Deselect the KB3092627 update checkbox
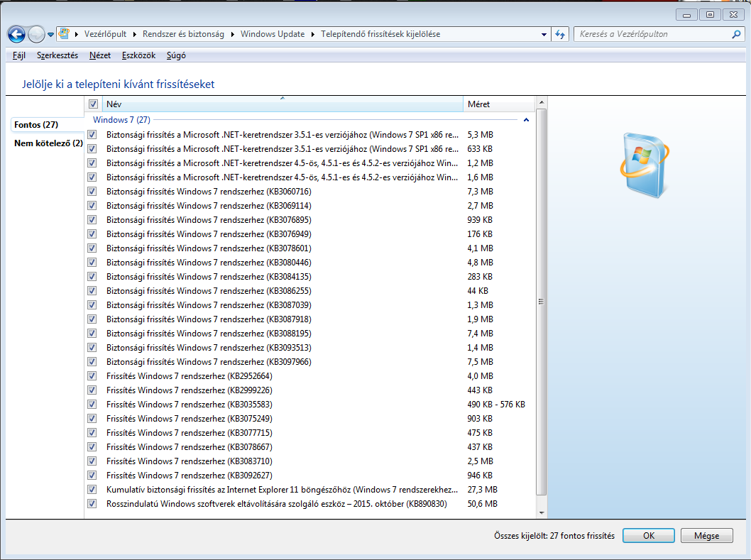 click(x=92, y=476)
